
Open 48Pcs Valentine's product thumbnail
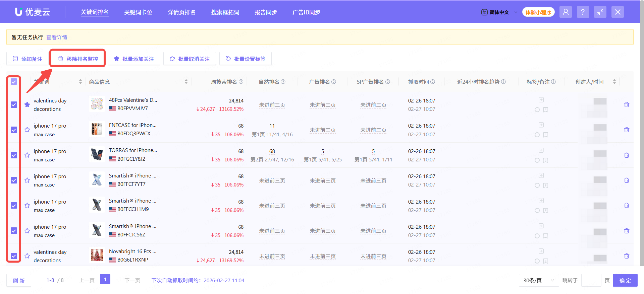pos(97,104)
